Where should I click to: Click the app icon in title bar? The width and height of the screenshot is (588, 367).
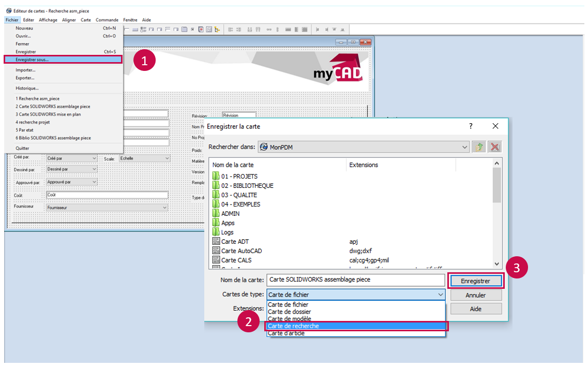click(9, 11)
